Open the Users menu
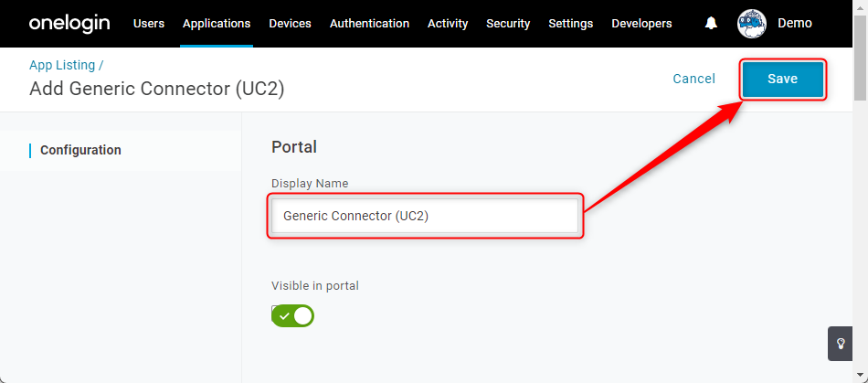The height and width of the screenshot is (383, 868). point(149,24)
